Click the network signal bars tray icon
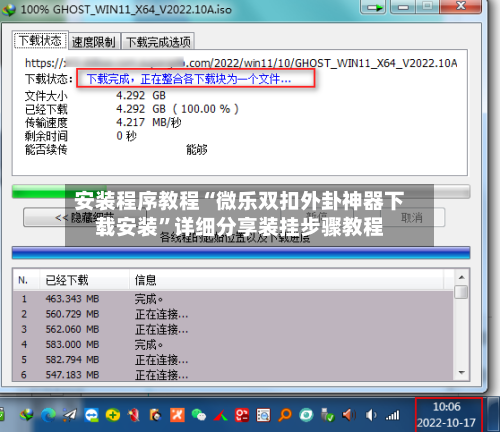The image size is (500, 432). [392, 416]
